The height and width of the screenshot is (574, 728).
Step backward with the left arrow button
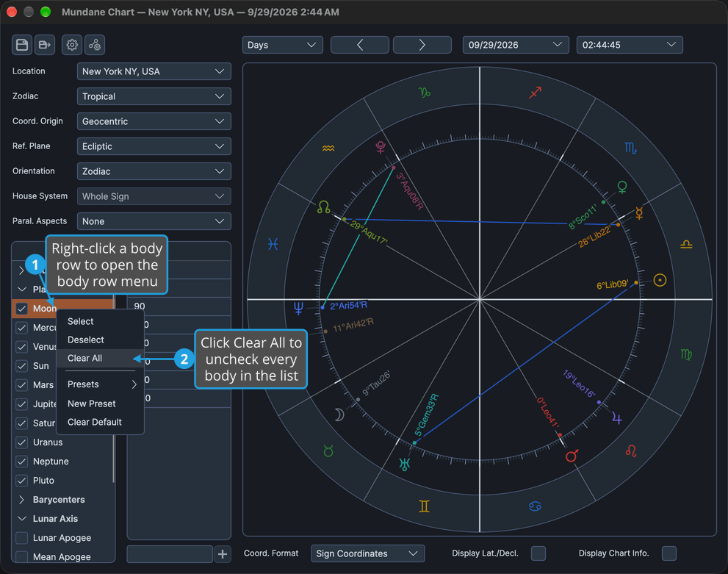point(360,45)
